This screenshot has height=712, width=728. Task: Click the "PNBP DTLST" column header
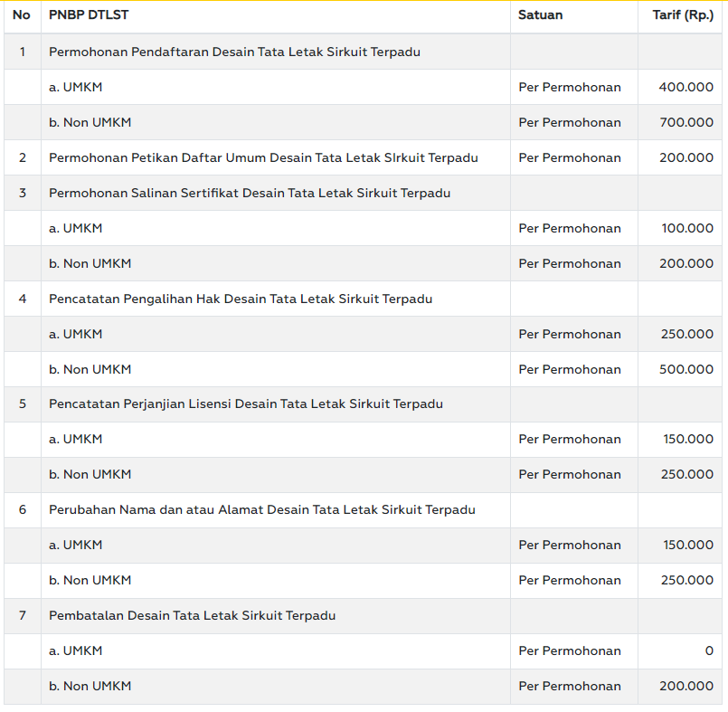[88, 15]
